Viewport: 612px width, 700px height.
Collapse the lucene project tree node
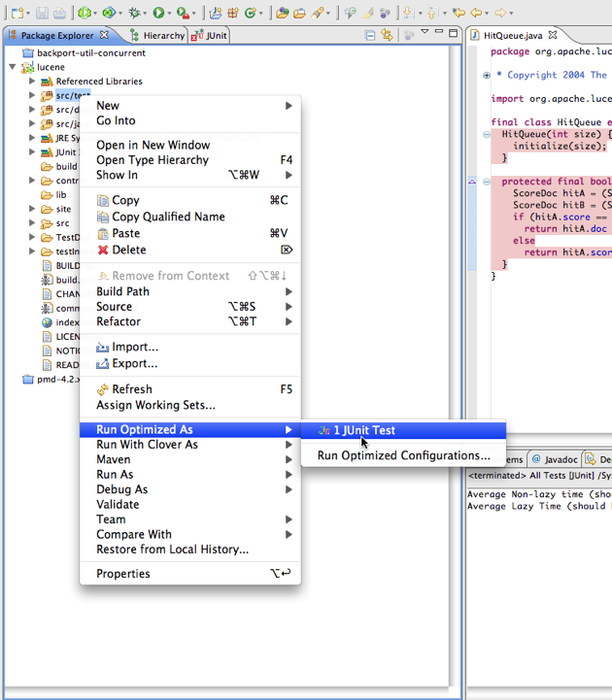pos(13,67)
